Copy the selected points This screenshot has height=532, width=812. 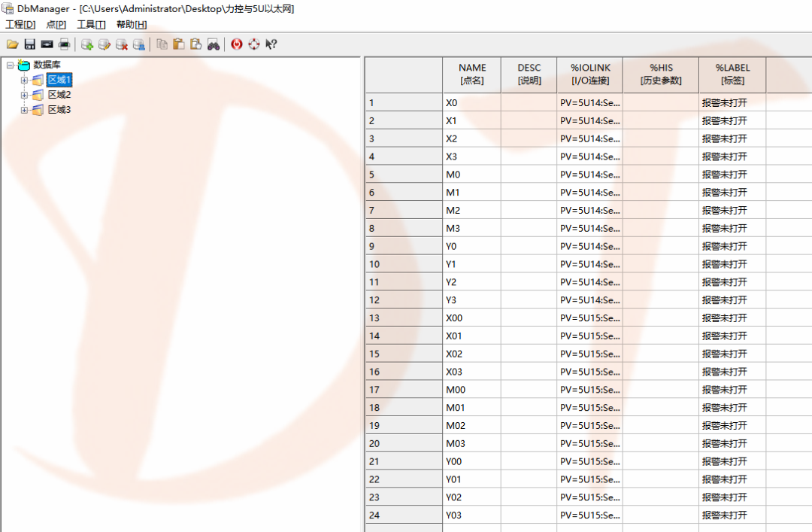pos(162,44)
